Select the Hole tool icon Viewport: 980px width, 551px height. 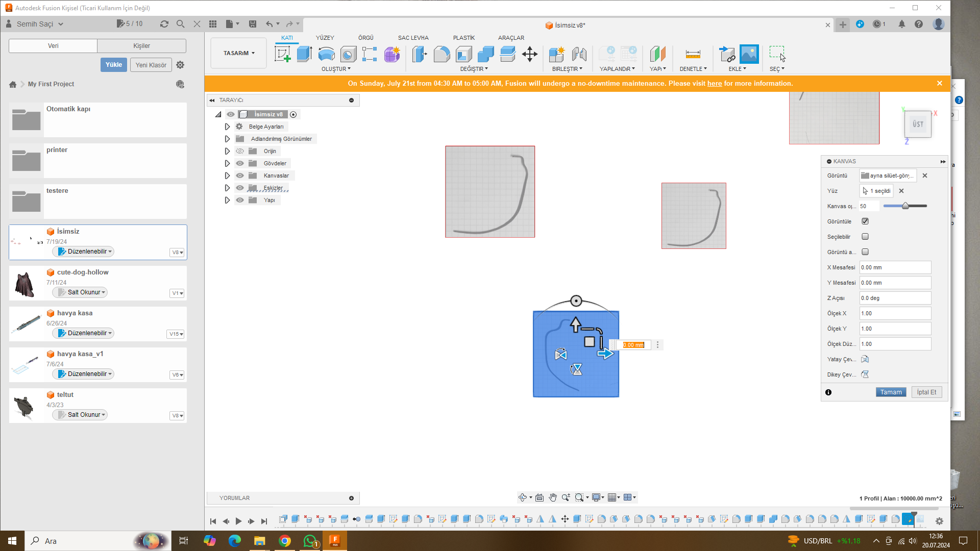pyautogui.click(x=348, y=54)
